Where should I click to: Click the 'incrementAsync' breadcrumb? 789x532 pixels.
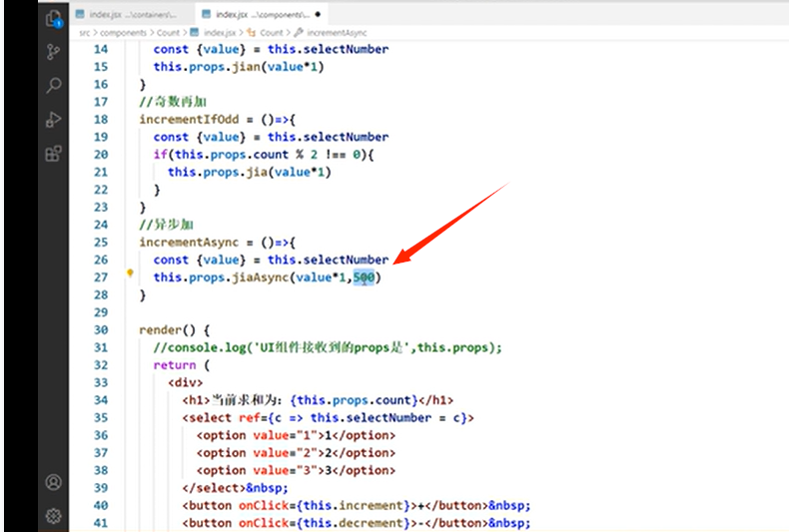pyautogui.click(x=337, y=33)
